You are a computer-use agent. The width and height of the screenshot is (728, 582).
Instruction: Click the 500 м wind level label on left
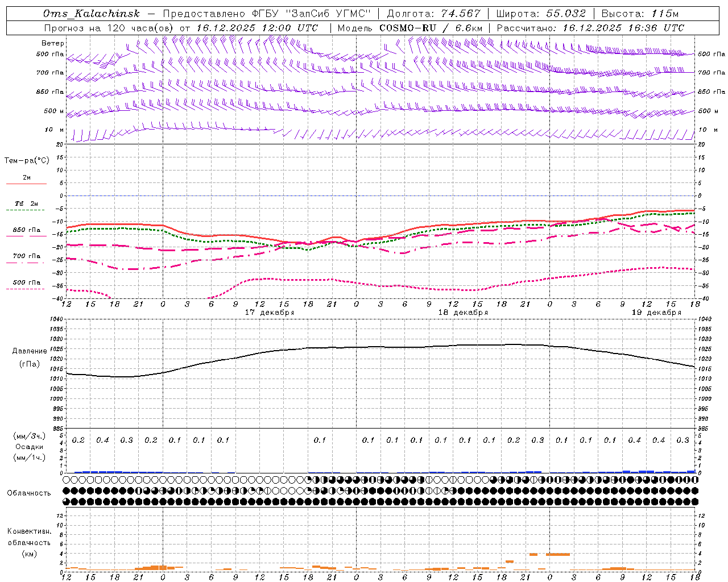54,111
